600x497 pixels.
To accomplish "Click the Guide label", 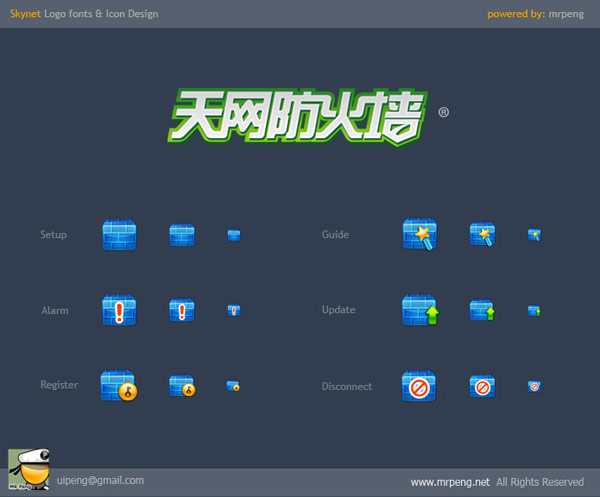I will (x=335, y=234).
